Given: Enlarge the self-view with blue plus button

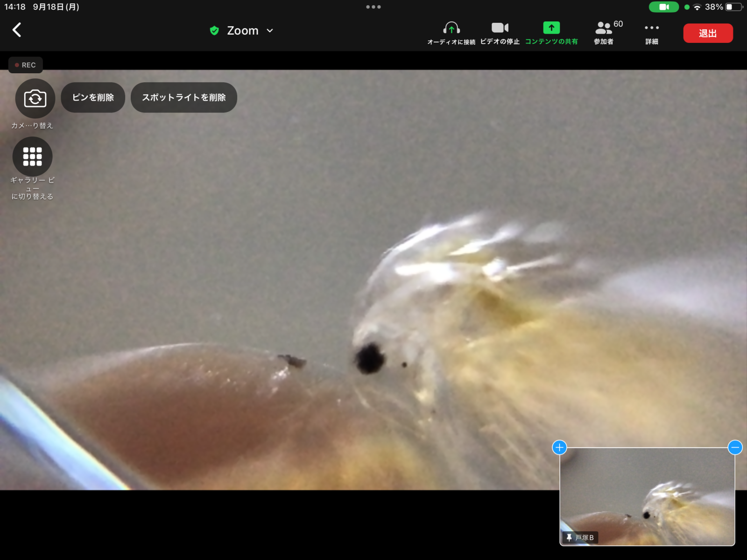Looking at the screenshot, I should point(559,448).
